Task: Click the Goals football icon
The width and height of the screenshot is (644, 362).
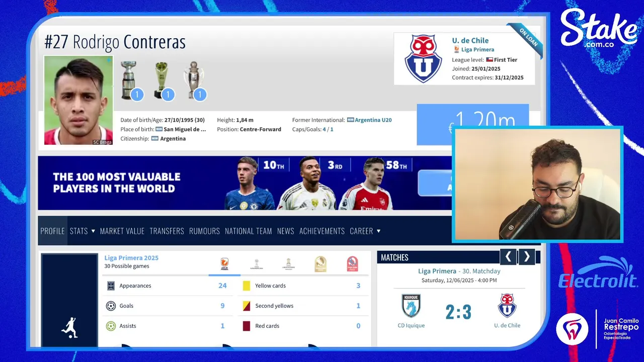Action: 111,306
